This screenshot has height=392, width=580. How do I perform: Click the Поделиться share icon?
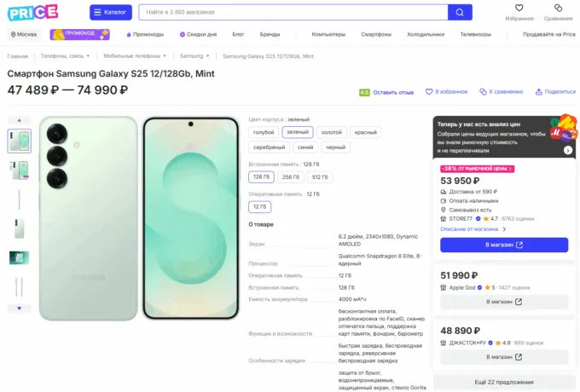(538, 91)
